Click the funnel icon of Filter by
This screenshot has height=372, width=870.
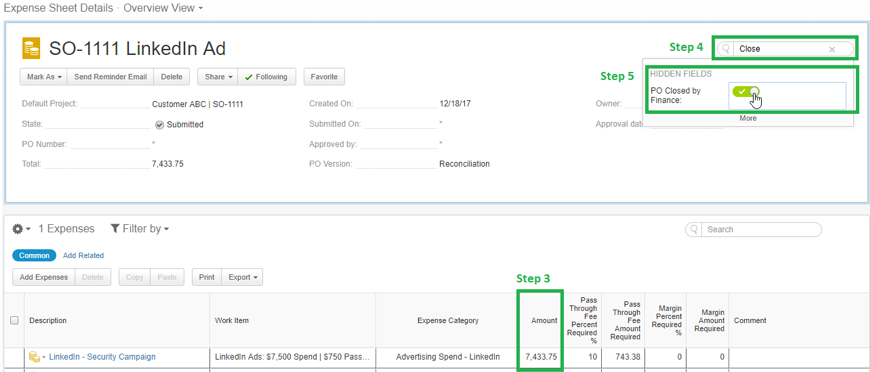coord(115,229)
